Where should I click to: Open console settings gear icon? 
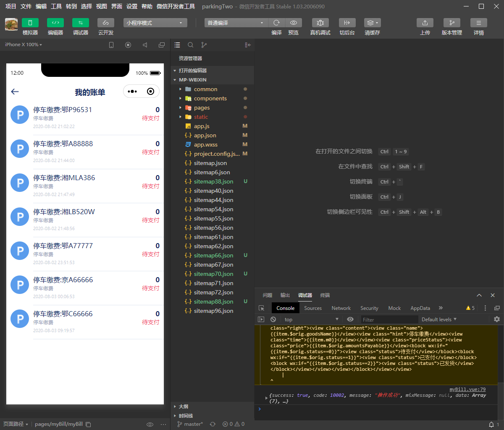coord(497,319)
